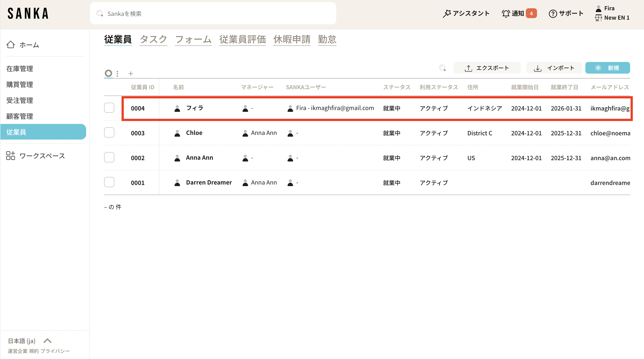Tick the checkbox for Darren Dreamer
Viewport: 644px width, 359px height.
point(109,182)
